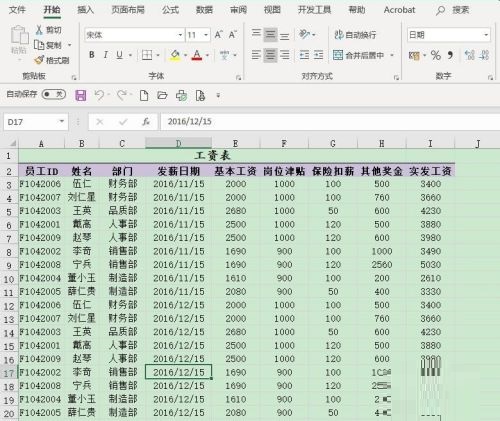Screen dimensions: 500x421
Task: Open the alignment settings dialog launcher
Action: point(396,77)
